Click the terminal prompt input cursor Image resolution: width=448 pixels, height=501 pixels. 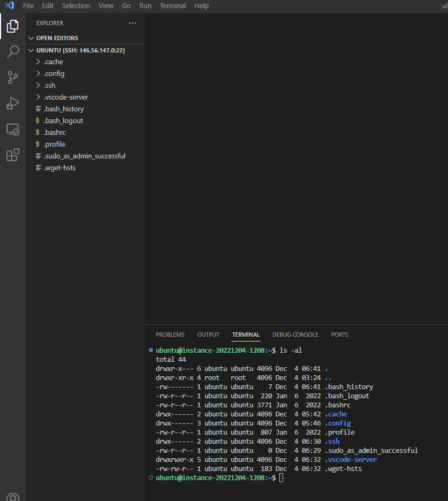(x=282, y=477)
